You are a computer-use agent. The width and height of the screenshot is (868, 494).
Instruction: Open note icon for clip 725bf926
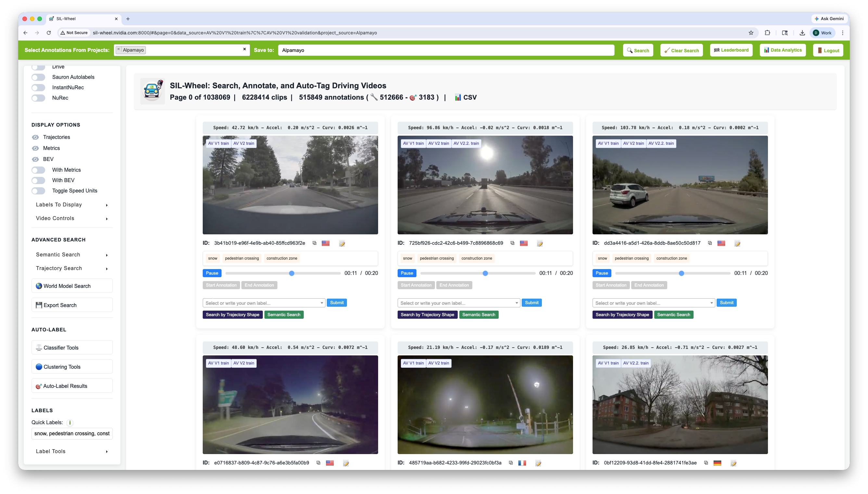540,243
